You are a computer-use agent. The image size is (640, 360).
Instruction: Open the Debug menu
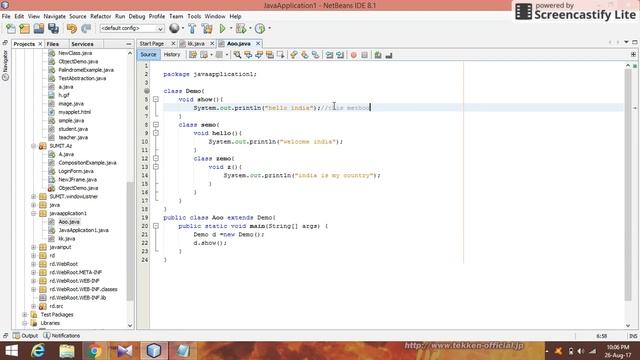pyautogui.click(x=137, y=16)
